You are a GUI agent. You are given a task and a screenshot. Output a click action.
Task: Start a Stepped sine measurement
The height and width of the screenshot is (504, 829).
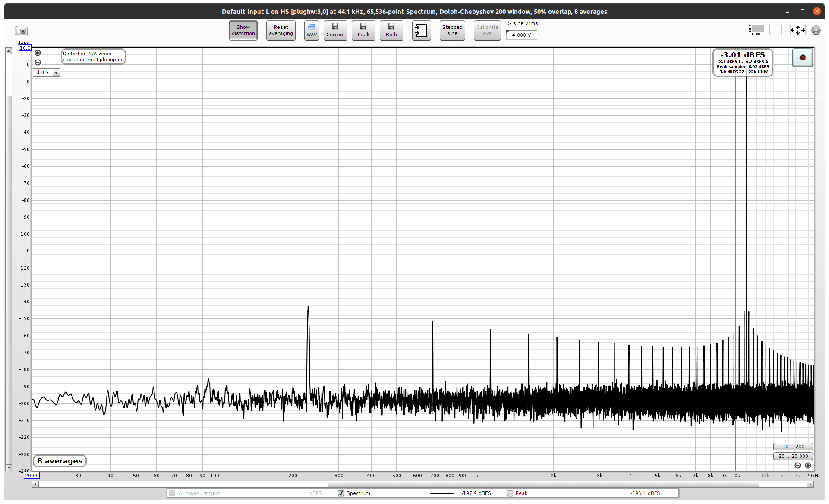(452, 30)
